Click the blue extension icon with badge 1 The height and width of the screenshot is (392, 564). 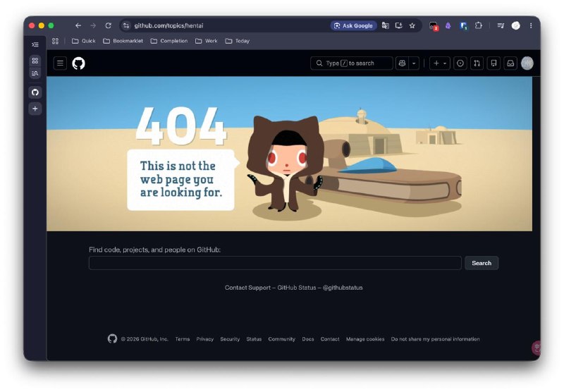click(x=463, y=25)
